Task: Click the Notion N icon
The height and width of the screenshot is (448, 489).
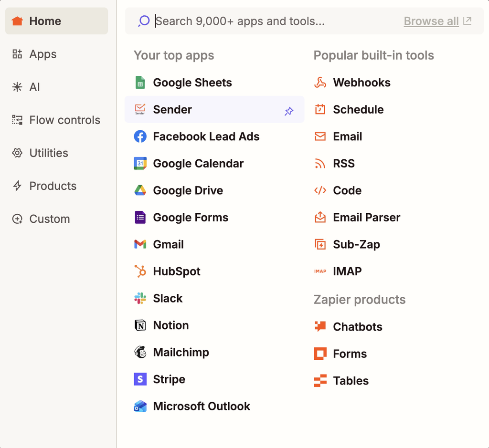Action: pos(140,325)
